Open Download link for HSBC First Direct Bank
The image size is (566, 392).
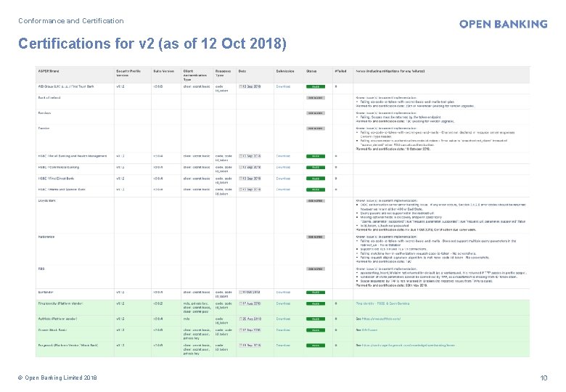tap(283, 179)
